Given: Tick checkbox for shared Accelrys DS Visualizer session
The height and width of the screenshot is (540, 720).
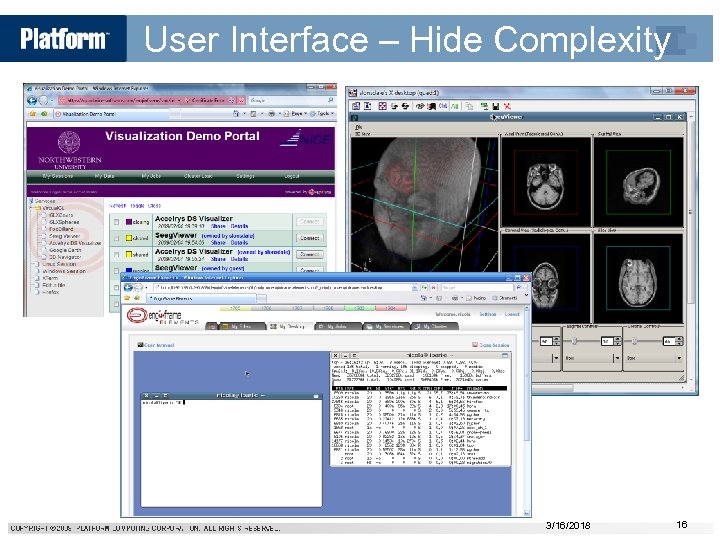Looking at the screenshot, I should tap(117, 254).
